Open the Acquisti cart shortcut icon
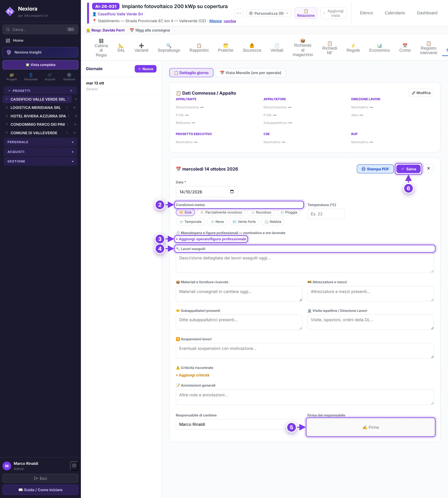The height and width of the screenshot is (498, 448). click(50, 77)
